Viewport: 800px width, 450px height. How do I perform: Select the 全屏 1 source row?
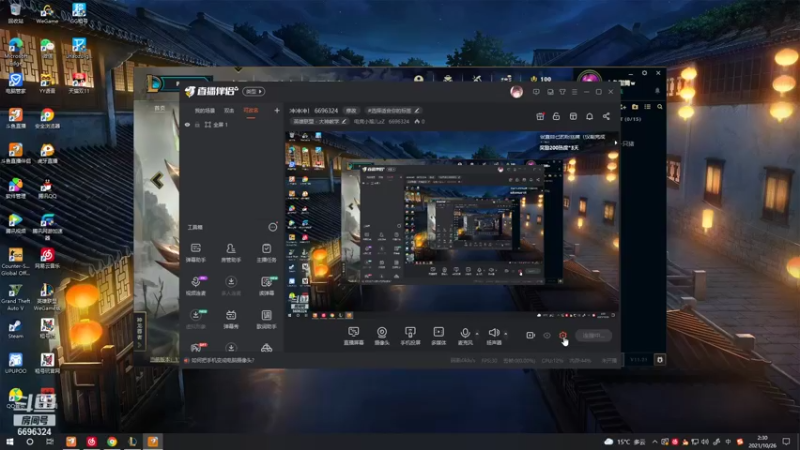tap(231, 124)
